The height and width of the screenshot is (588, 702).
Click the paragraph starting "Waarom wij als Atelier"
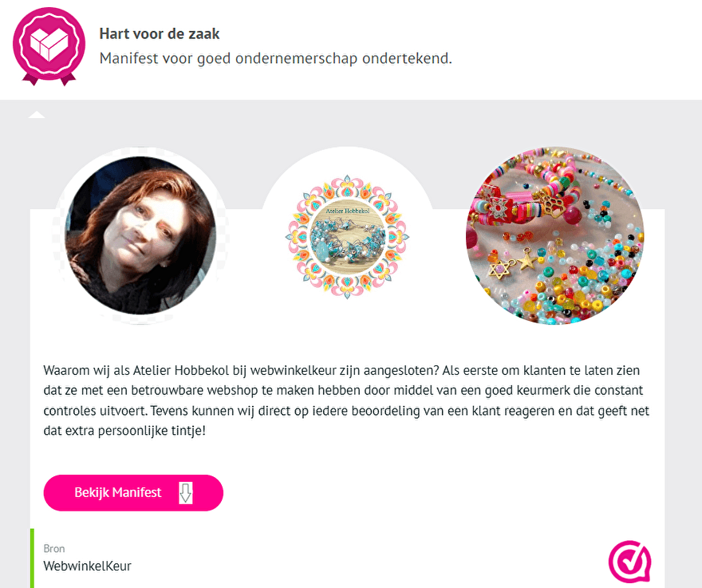click(x=346, y=401)
